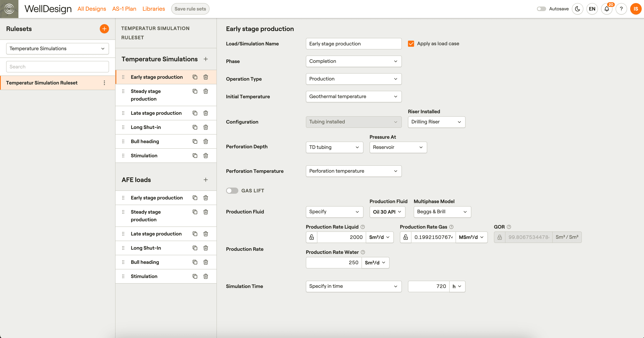This screenshot has height=338, width=644.
Task: Expand the Multiphase Model dropdown
Action: tap(442, 212)
